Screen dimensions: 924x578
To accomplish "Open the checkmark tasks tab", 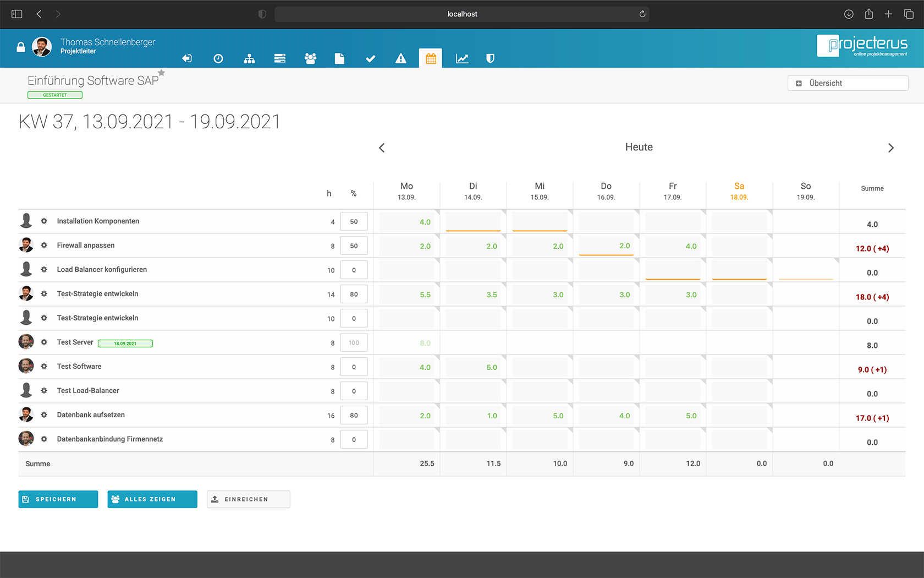I will pos(370,58).
